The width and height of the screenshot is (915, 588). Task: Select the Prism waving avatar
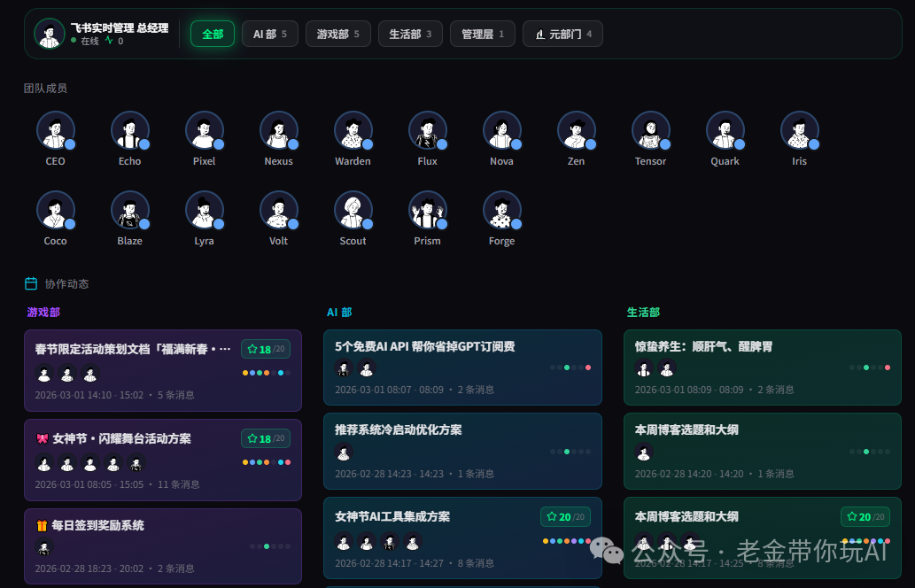coord(427,210)
